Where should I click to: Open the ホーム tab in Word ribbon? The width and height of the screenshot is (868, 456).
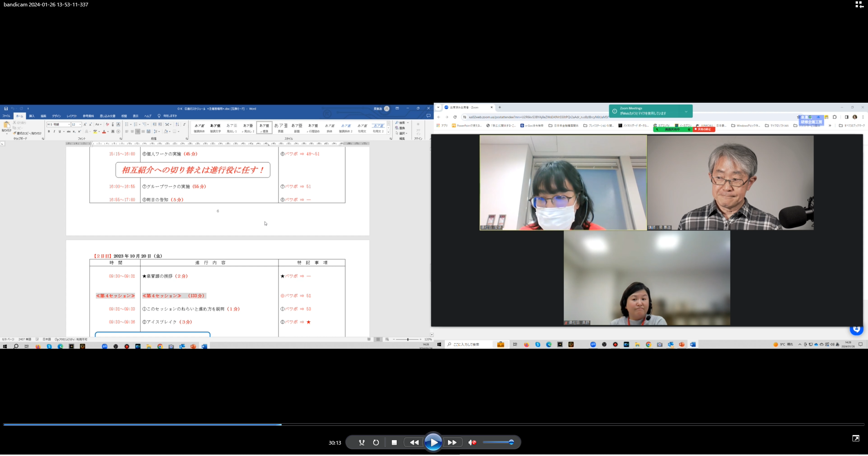[20, 116]
